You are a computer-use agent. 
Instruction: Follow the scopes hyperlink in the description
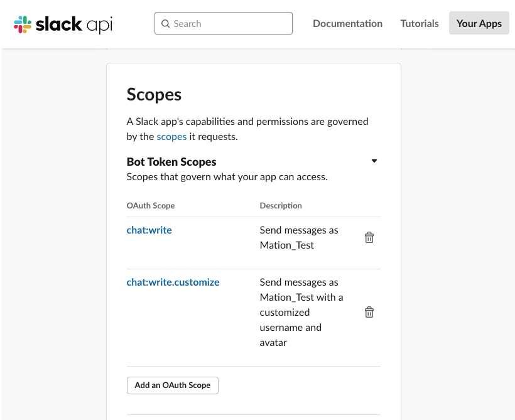coord(171,136)
